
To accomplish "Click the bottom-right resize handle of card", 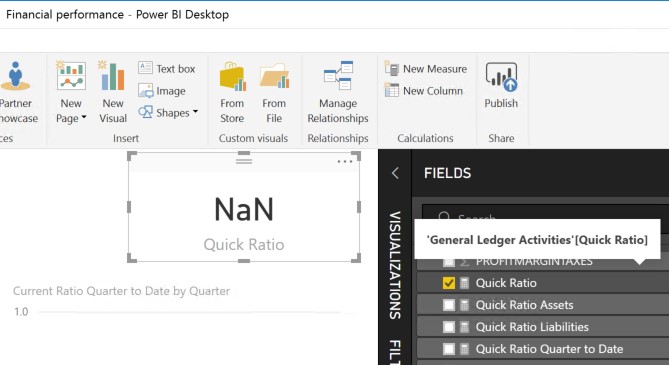I will pyautogui.click(x=356, y=258).
